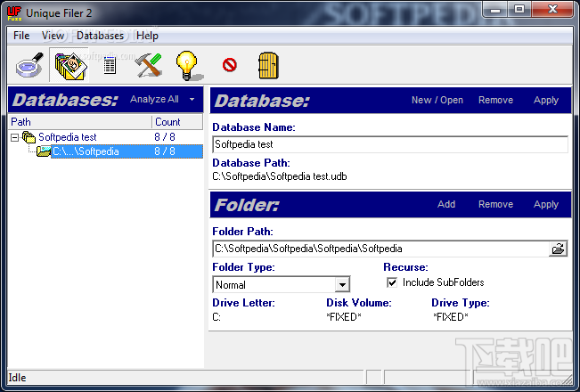Minimize the Unique Filer 2 window

point(495,10)
